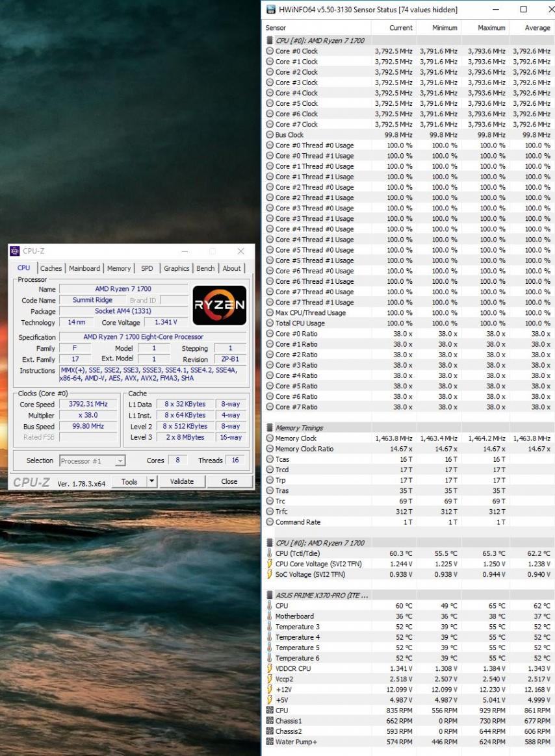Click the Core Speed value 3792.31 MHz
Screen dimensions: 555x756
click(88, 404)
